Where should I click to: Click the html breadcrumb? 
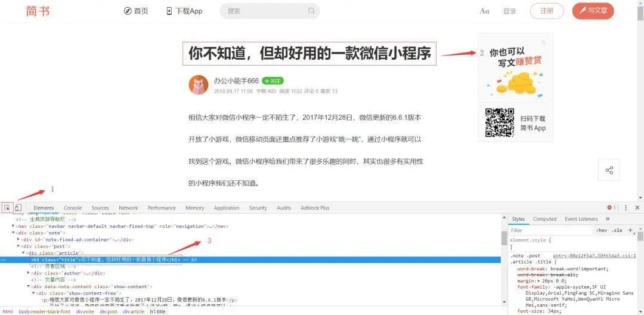[8, 311]
